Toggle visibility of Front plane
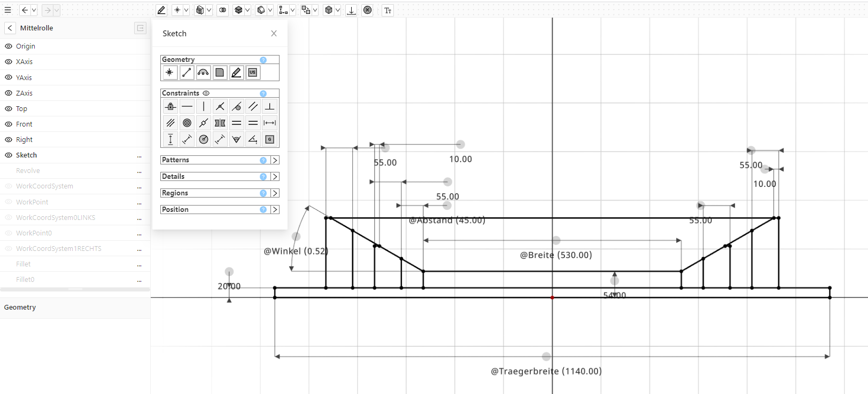868x394 pixels. (9, 124)
